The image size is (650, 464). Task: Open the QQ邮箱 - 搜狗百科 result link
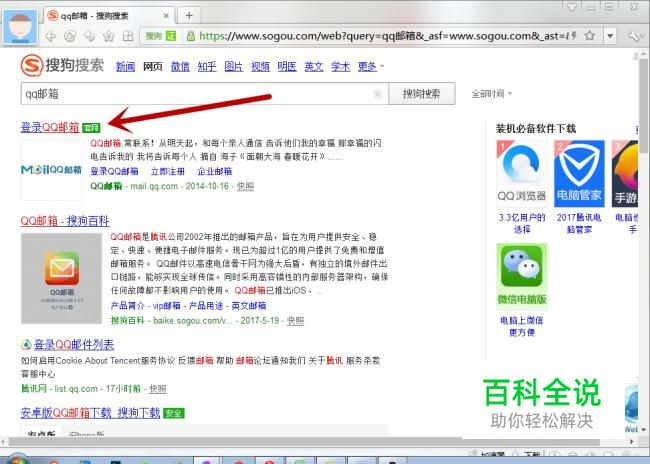[x=65, y=221]
